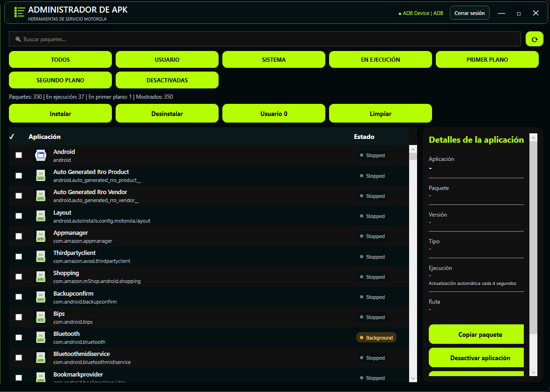Check the Auto Generated Rro Vendor checkbox
The image size is (550, 392).
(x=19, y=196)
